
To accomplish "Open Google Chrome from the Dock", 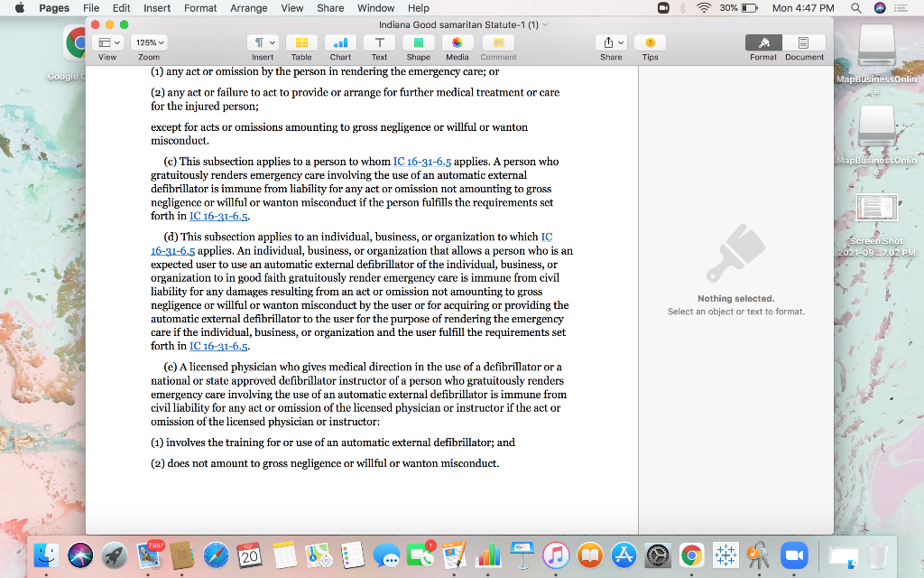I will pos(692,555).
